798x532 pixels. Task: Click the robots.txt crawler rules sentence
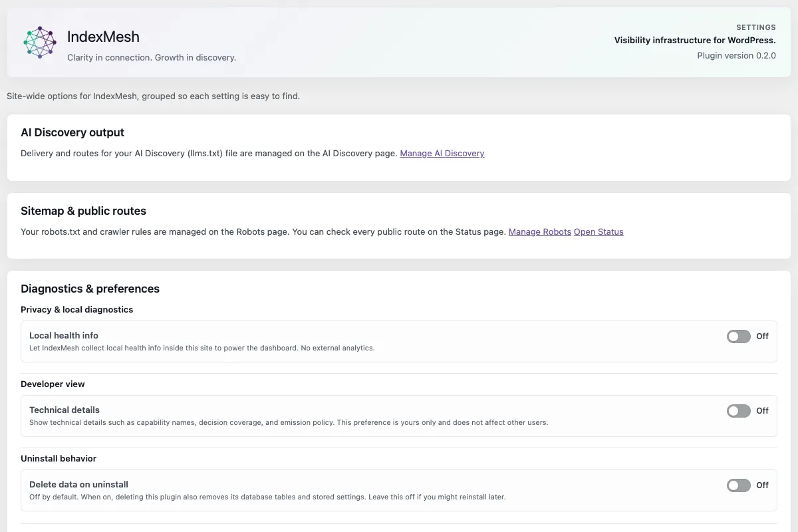263,232
